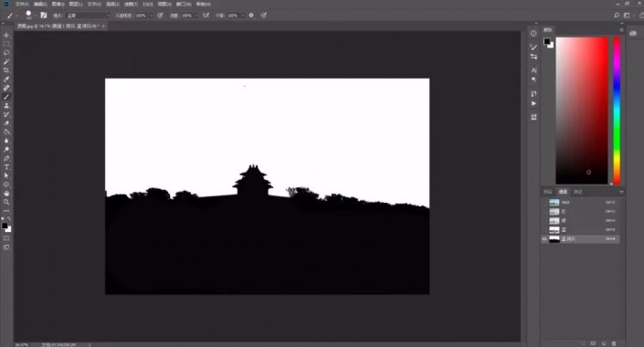This screenshot has height=347, width=644.
Task: Click the foreground color swatch in Color panel
Action: tap(546, 41)
